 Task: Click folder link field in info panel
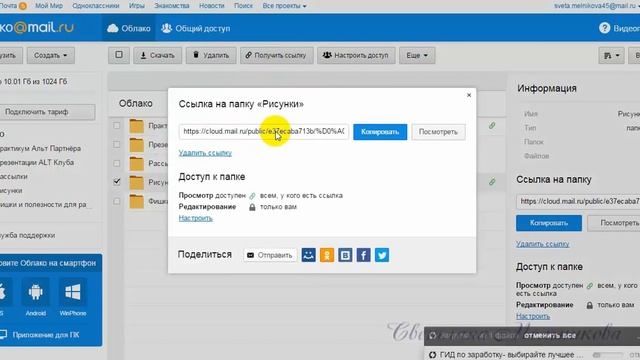578,202
